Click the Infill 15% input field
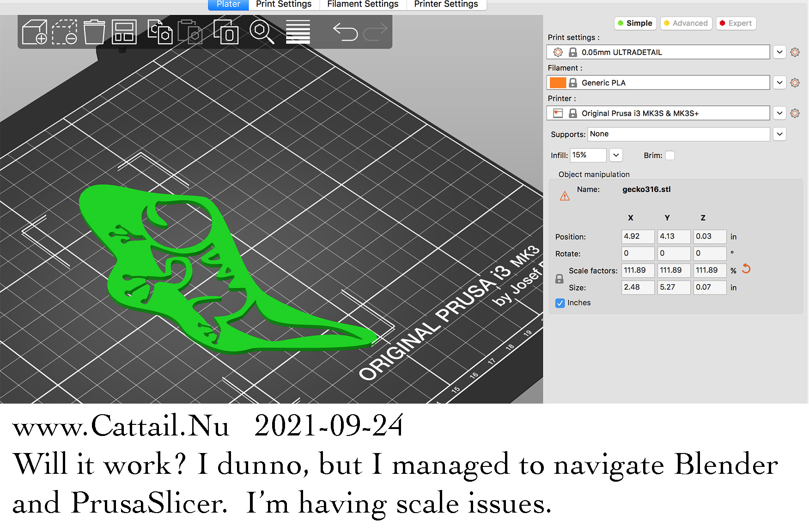This screenshot has height=532, width=809. (588, 155)
